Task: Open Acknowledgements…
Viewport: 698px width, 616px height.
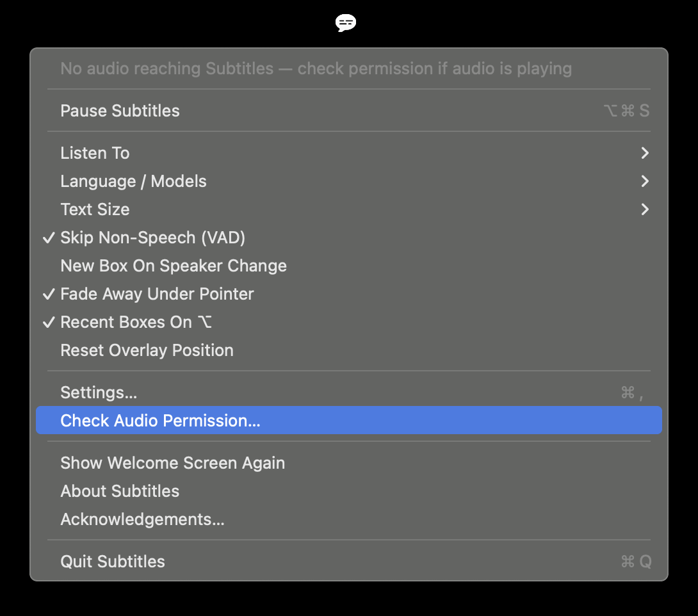Action: click(x=349, y=519)
